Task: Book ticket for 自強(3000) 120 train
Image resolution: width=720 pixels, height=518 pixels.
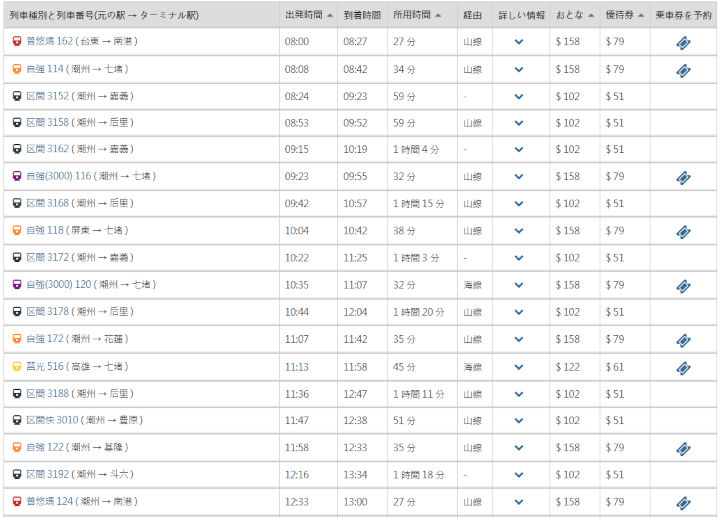Action: pos(683,286)
